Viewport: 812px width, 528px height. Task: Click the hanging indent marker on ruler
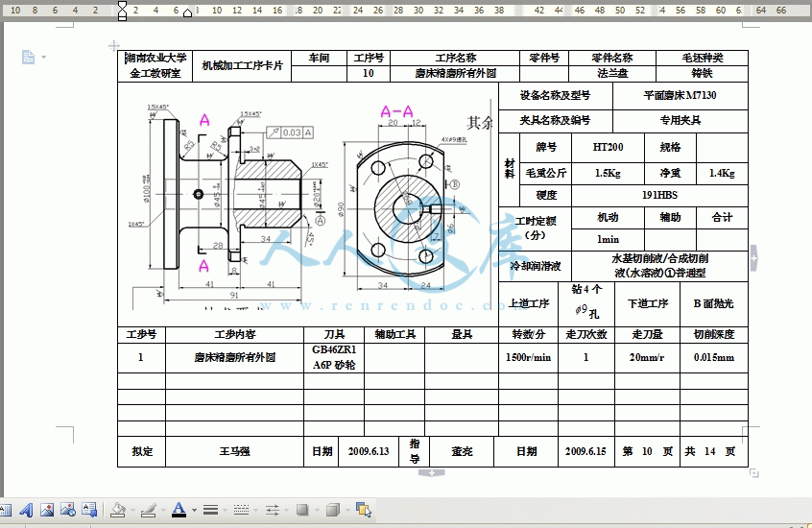coord(122,12)
